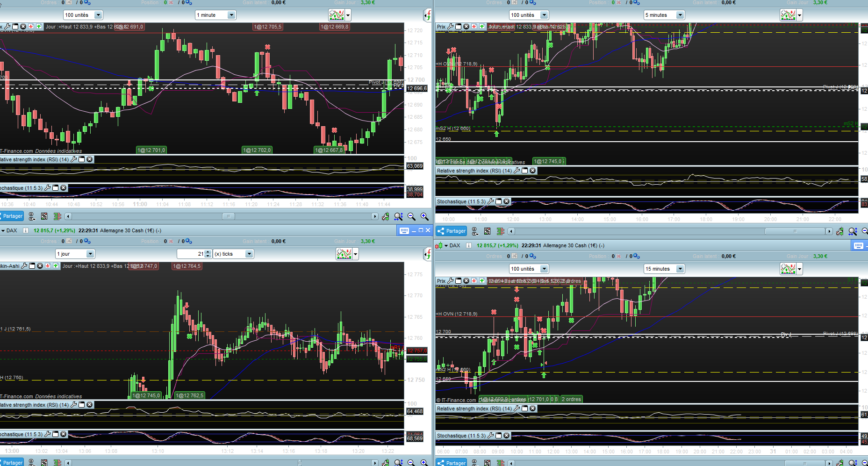Open the keyboard shortcut icon in bottom-left title bar
Image resolution: width=868 pixels, height=466 pixels.
tap(404, 230)
